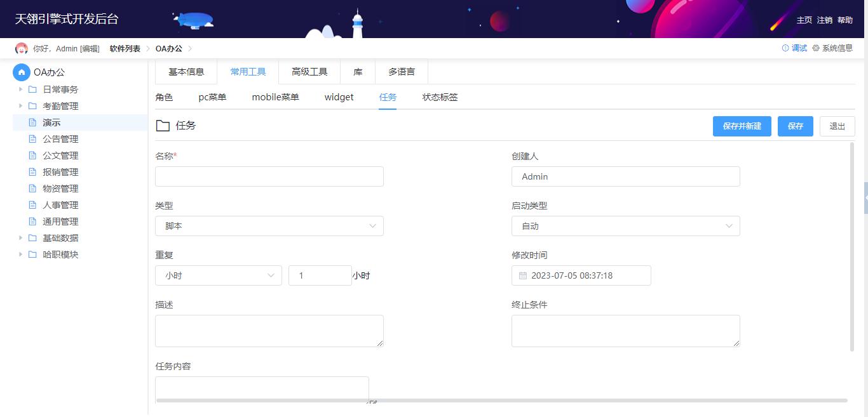Click the document icon beside 公告管理
The width and height of the screenshot is (868, 417).
[x=33, y=138]
